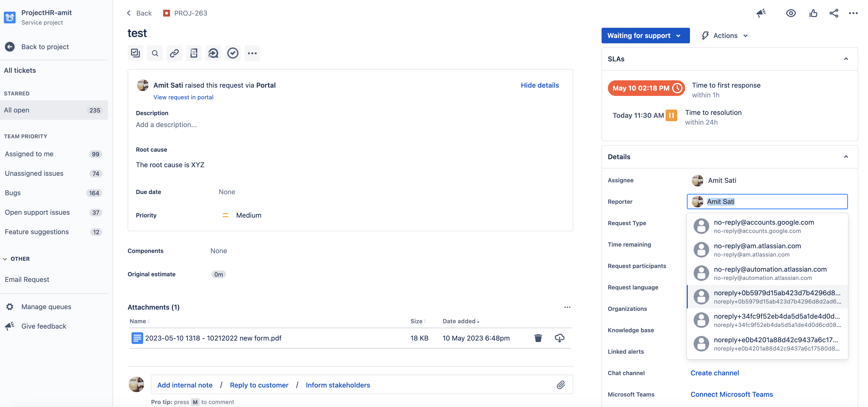The image size is (868, 407).
Task: Click the paperclip attach icon in comment box
Action: click(x=560, y=385)
